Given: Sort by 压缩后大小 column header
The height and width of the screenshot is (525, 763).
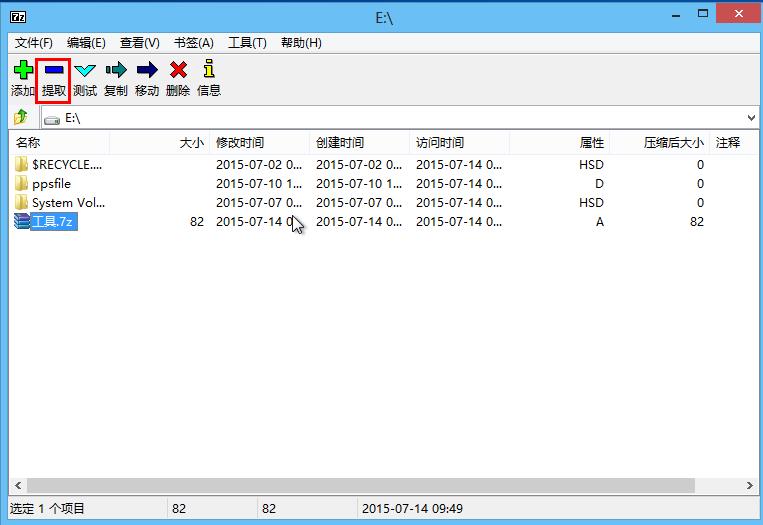Looking at the screenshot, I should 659,143.
